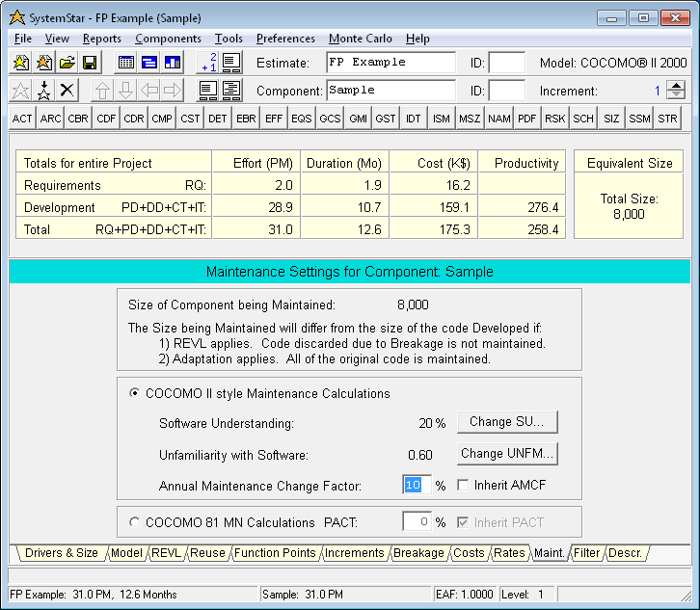Open the EFF report button
The image size is (700, 610).
(274, 119)
